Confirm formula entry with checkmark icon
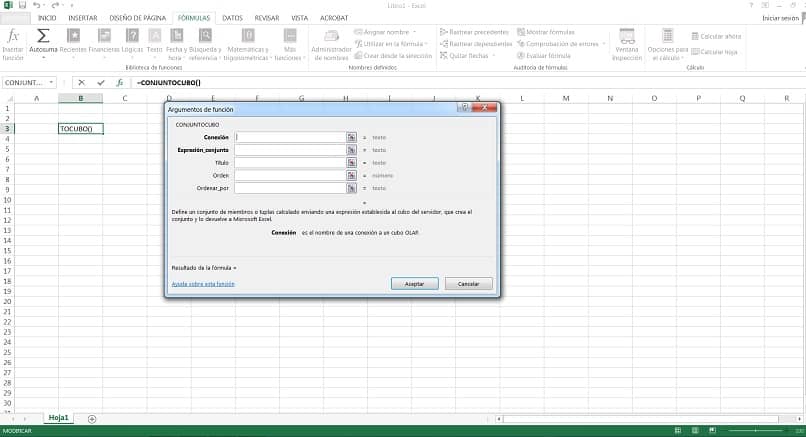Screen dimensions: 806x437 pyautogui.click(x=101, y=82)
